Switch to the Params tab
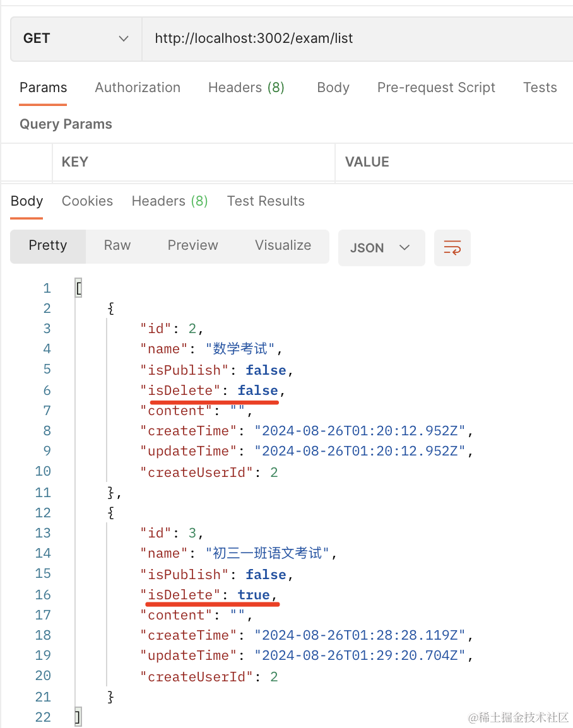The width and height of the screenshot is (573, 728). pyautogui.click(x=43, y=88)
